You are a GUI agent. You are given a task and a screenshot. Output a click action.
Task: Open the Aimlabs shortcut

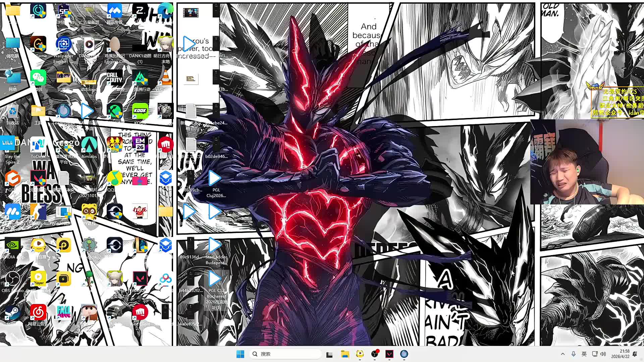(89, 145)
